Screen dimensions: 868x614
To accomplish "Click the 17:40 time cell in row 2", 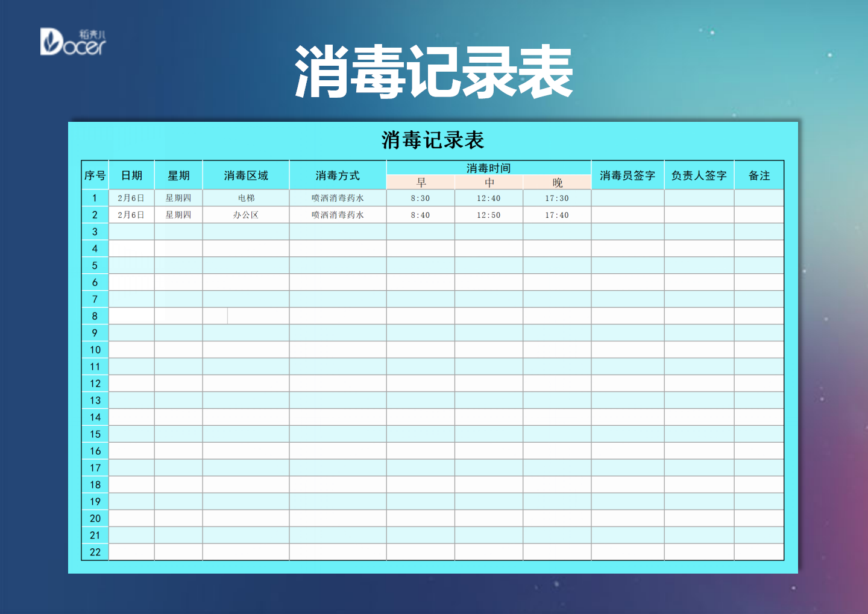I will [x=557, y=214].
